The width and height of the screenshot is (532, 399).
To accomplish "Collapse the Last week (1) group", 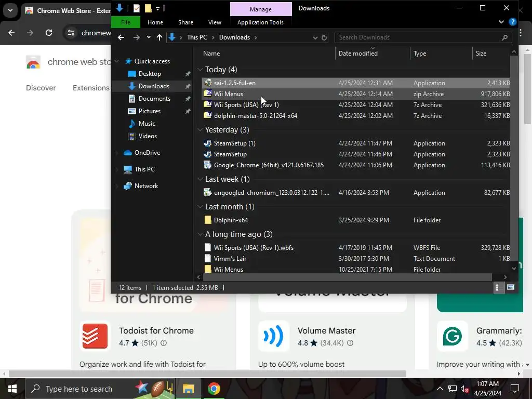I will [200, 179].
